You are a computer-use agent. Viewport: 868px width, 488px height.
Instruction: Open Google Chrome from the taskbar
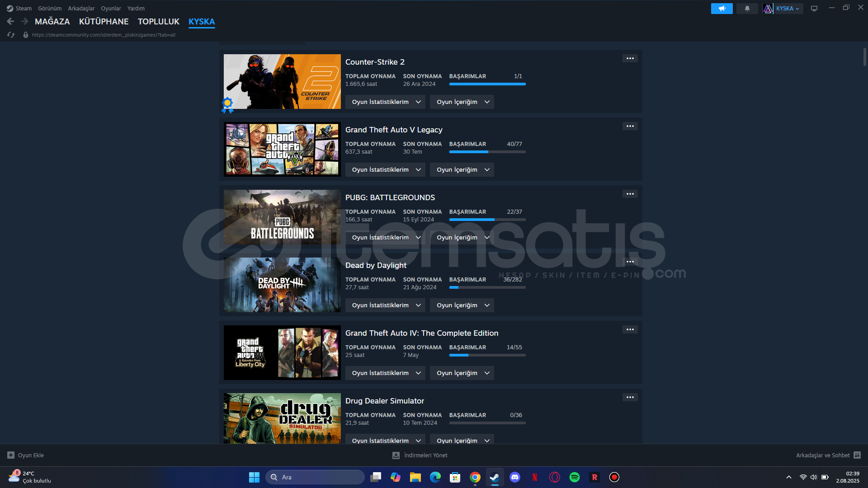click(x=475, y=477)
